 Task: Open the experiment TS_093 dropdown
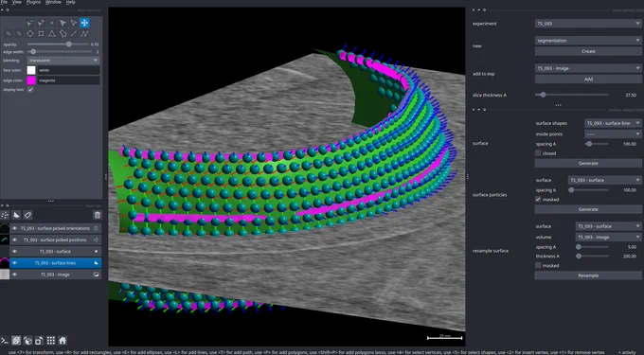click(588, 24)
